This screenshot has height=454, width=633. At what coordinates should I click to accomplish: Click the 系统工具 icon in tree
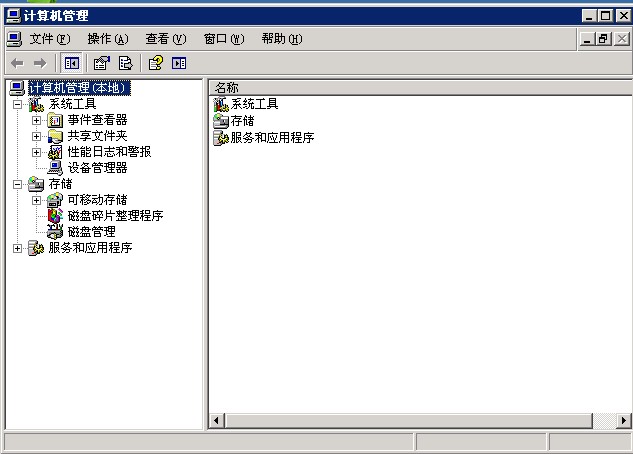point(36,105)
